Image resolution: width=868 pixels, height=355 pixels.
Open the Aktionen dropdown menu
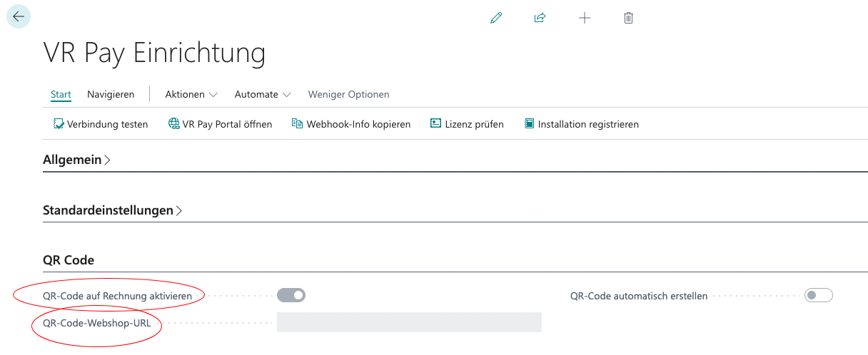(191, 94)
